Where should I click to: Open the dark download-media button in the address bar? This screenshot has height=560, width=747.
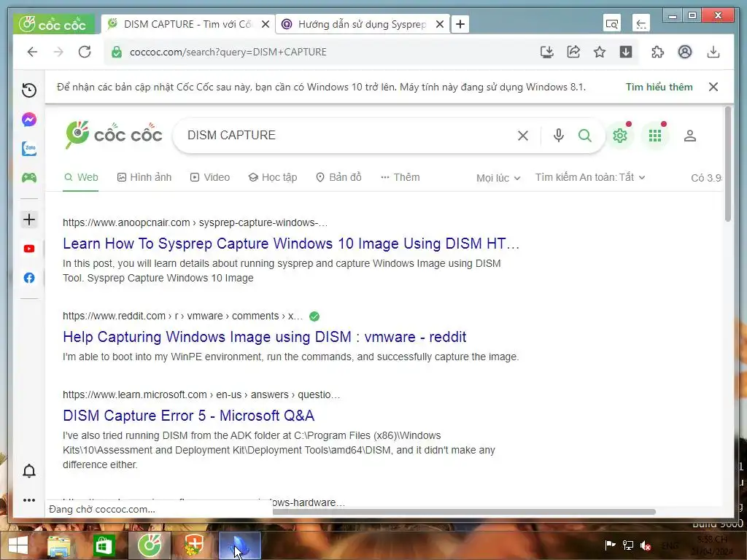tap(626, 52)
